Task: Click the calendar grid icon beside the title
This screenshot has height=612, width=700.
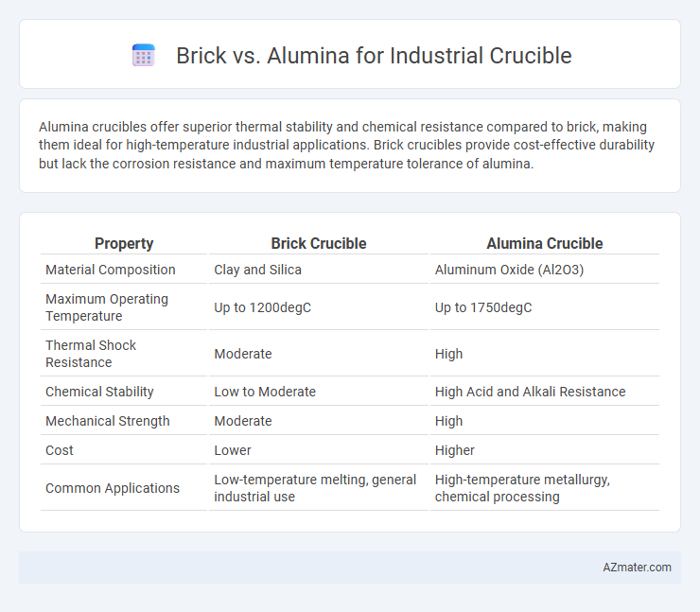Action: 143,56
